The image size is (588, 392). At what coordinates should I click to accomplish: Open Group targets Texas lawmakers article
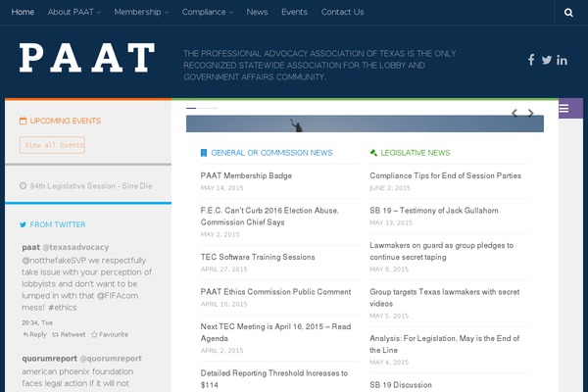coord(444,298)
